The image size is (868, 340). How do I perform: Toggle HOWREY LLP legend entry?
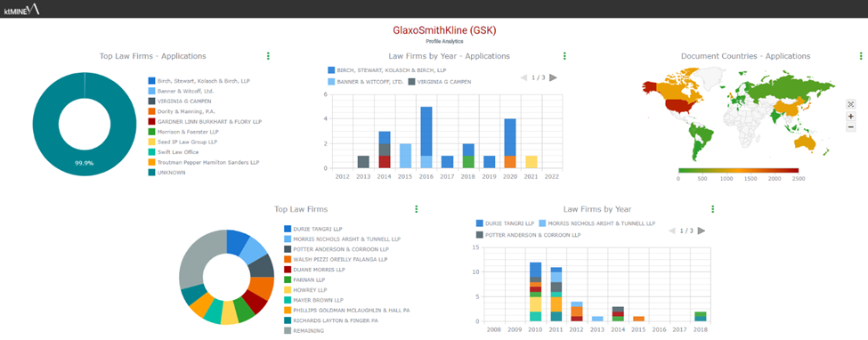click(x=305, y=289)
